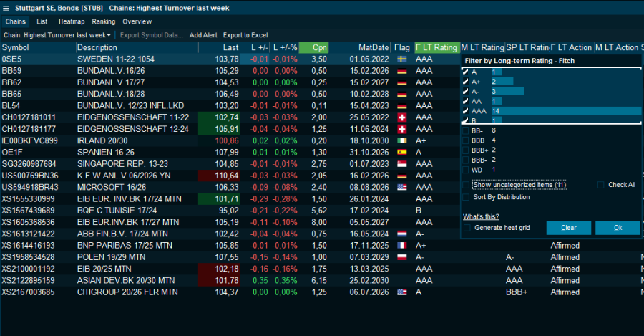Toggle the Check All checkbox
The height and width of the screenshot is (336, 644).
601,185
